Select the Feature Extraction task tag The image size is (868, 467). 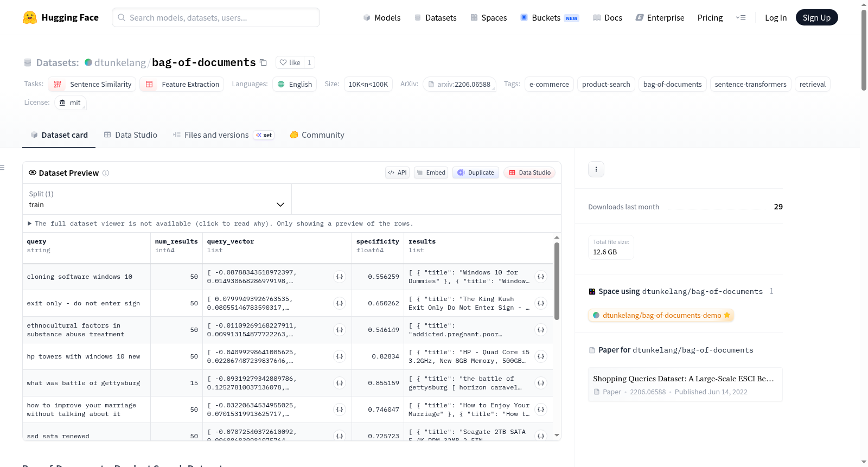click(182, 84)
